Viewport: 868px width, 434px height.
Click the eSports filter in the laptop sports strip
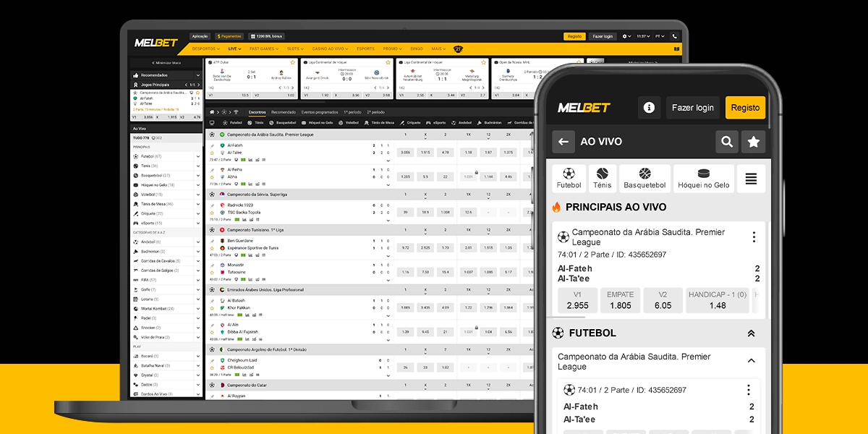click(437, 123)
